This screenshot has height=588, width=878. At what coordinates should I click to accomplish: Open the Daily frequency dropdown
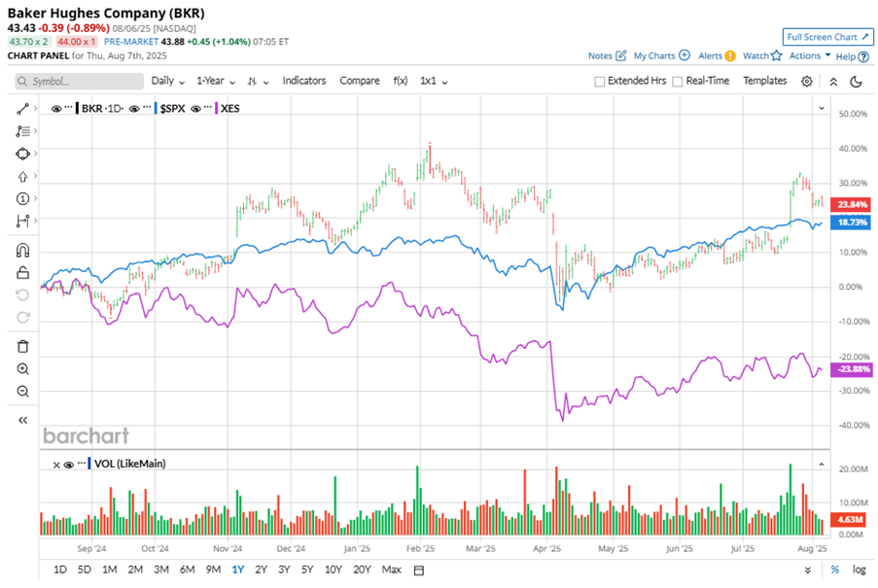(167, 81)
